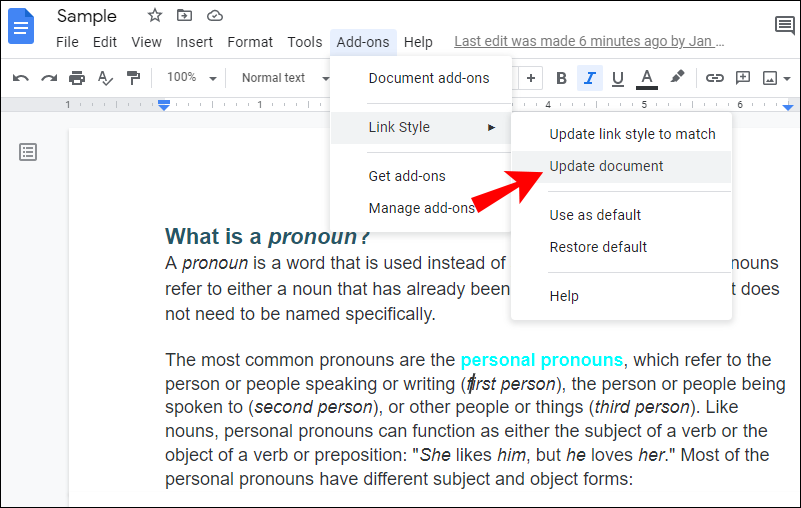Add a comment from toolbar

[742, 78]
